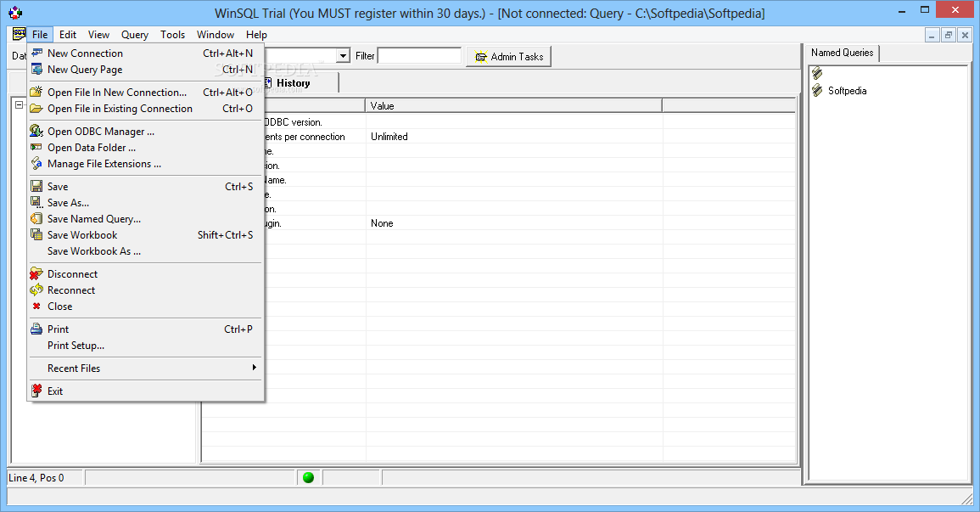Viewport: 980px width, 512px height.
Task: Click the Disconnect icon
Action: (x=36, y=273)
